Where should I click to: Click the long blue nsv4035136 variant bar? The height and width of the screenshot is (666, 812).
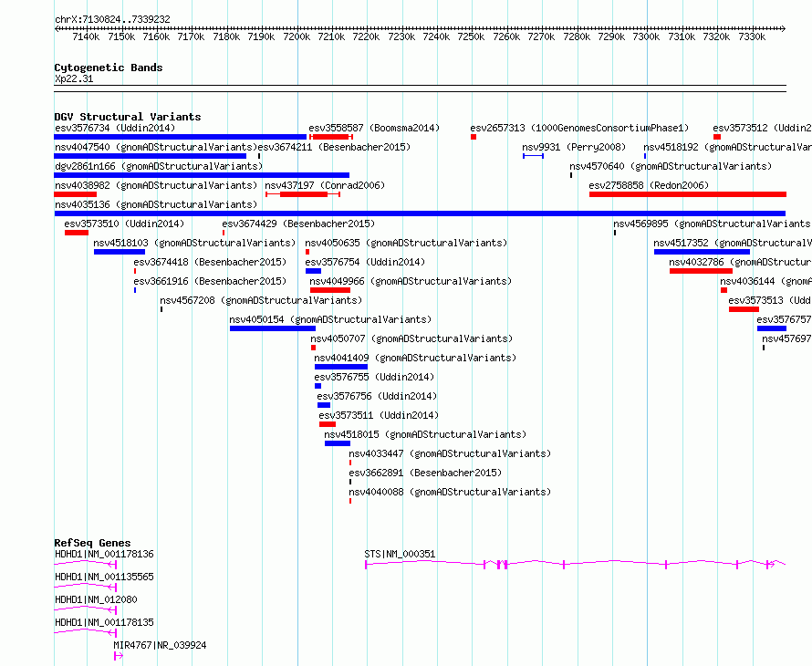click(x=420, y=213)
